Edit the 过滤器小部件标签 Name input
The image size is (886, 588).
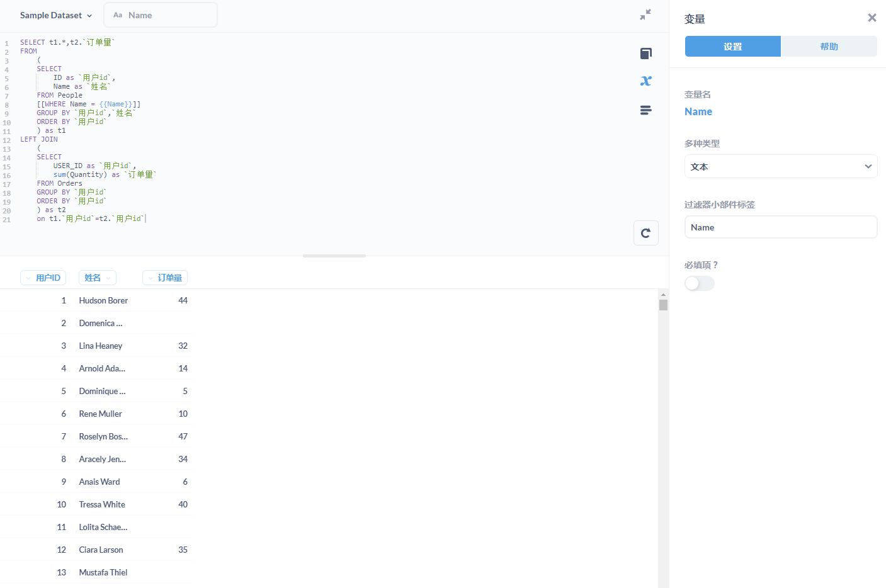781,227
